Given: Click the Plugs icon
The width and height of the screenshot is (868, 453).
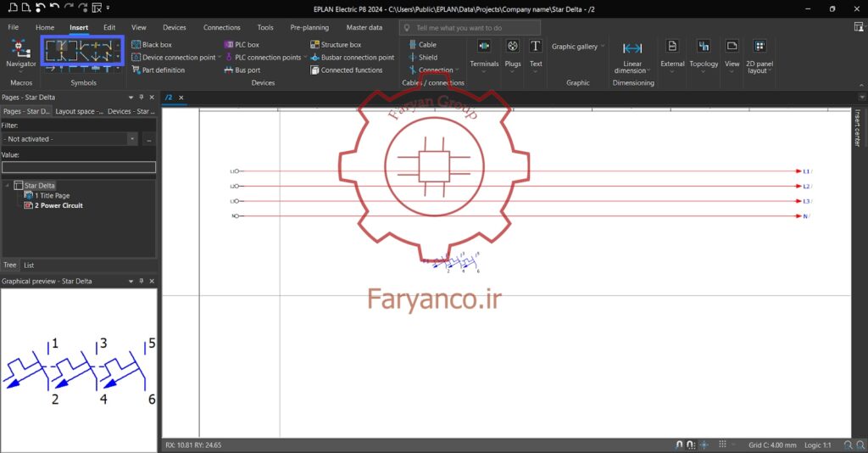Looking at the screenshot, I should [x=513, y=47].
